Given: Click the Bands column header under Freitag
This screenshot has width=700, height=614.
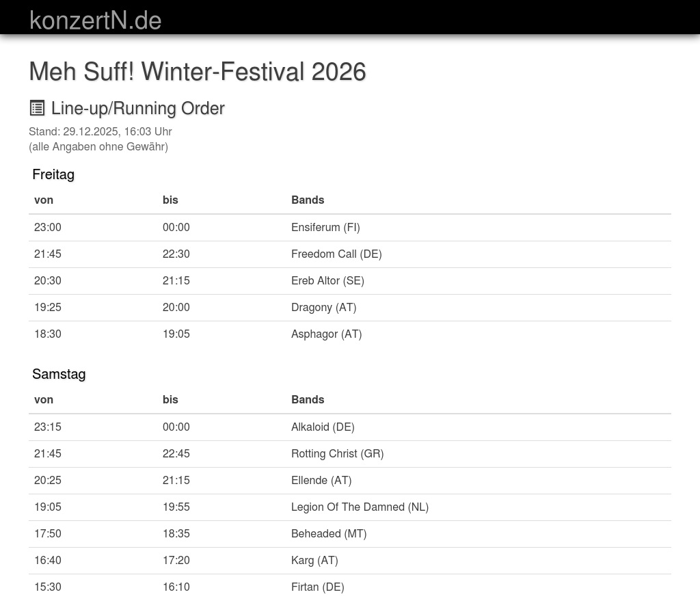Looking at the screenshot, I should tap(308, 200).
